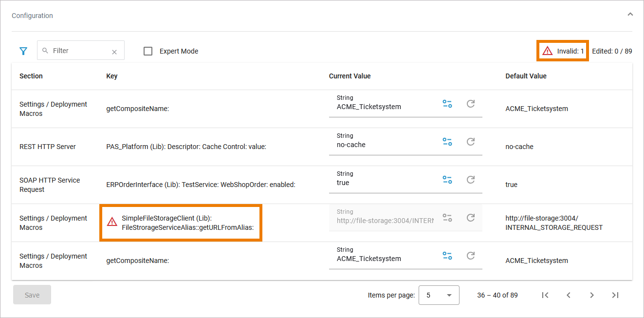Image resolution: width=644 pixels, height=318 pixels.
Task: Go to the next page
Action: (x=592, y=295)
